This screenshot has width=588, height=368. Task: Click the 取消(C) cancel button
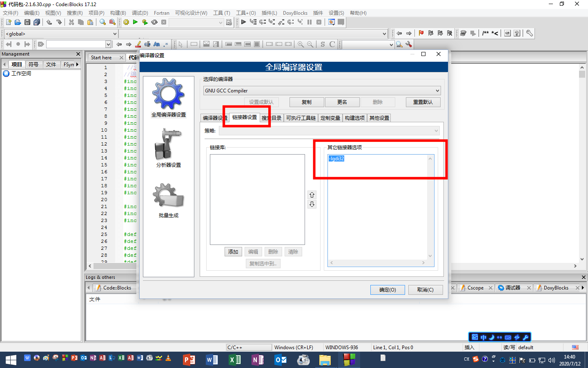coord(425,290)
